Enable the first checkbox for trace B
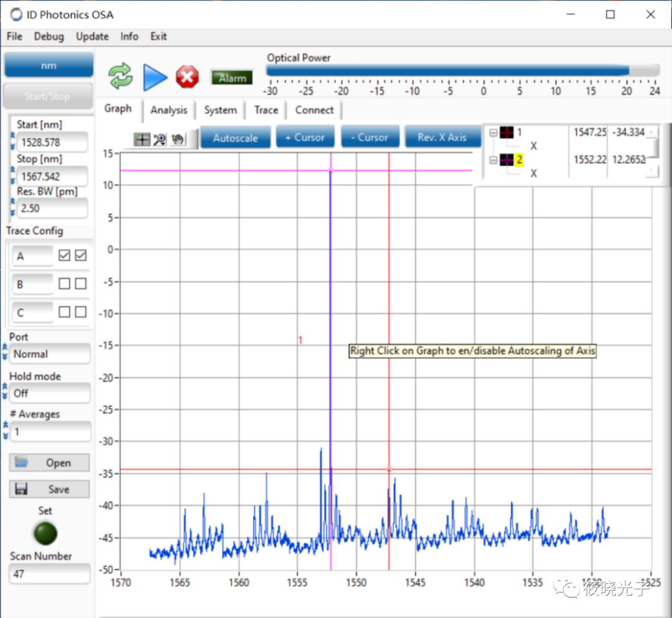Screen dimensions: 672x618 [64, 284]
